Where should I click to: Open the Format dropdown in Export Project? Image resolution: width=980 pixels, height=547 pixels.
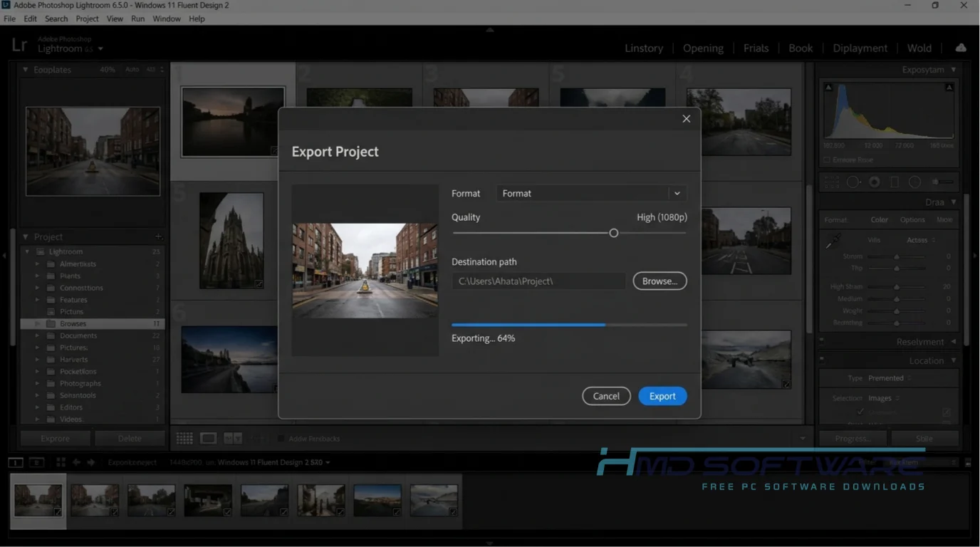coord(591,193)
